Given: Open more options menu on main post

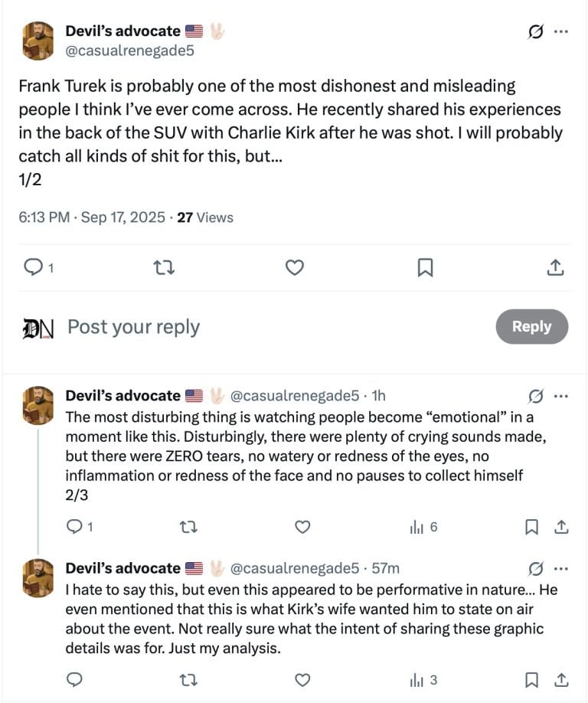Looking at the screenshot, I should click(x=561, y=31).
